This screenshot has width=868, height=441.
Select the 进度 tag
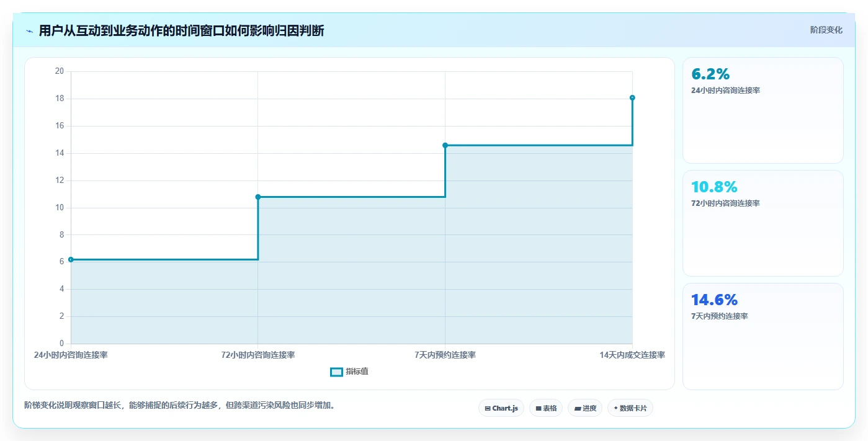click(x=585, y=408)
